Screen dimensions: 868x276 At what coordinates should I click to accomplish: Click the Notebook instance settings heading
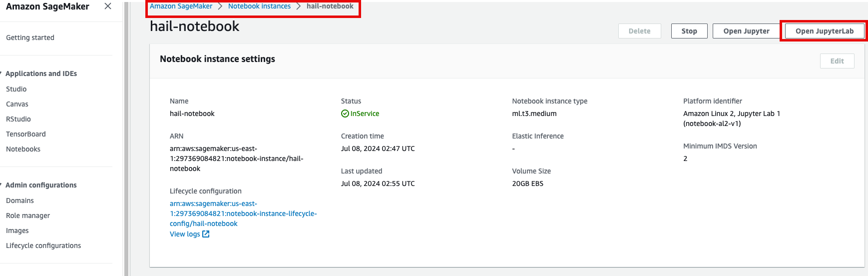tap(217, 59)
